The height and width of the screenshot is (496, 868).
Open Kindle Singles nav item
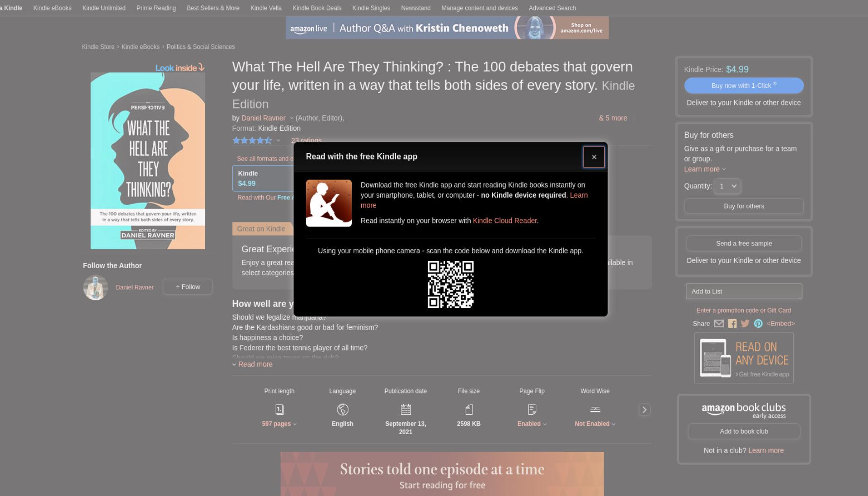click(x=371, y=8)
